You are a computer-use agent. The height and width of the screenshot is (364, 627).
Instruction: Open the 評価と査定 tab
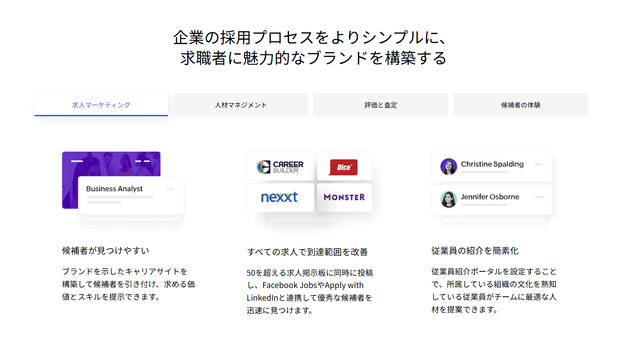[x=381, y=105]
